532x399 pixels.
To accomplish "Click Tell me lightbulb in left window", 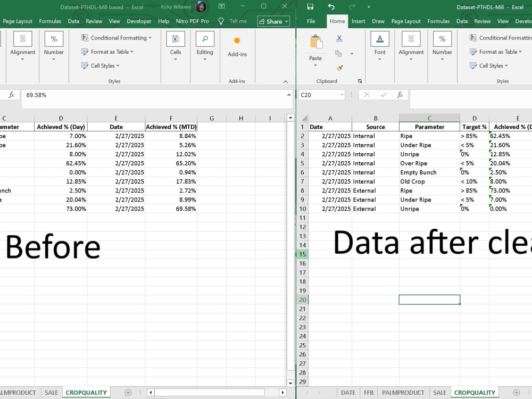I will coord(221,21).
